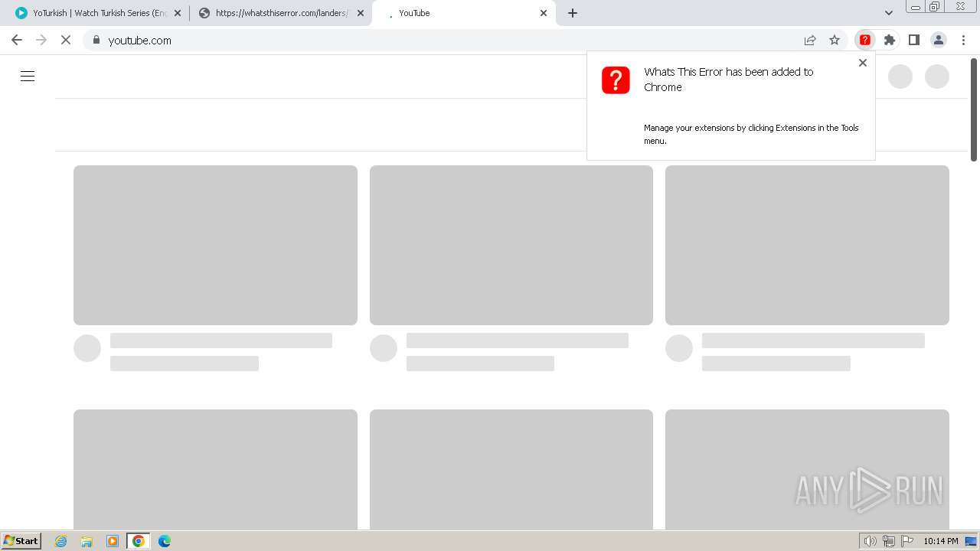Go back to previous page
This screenshot has width=980, height=551.
[17, 40]
